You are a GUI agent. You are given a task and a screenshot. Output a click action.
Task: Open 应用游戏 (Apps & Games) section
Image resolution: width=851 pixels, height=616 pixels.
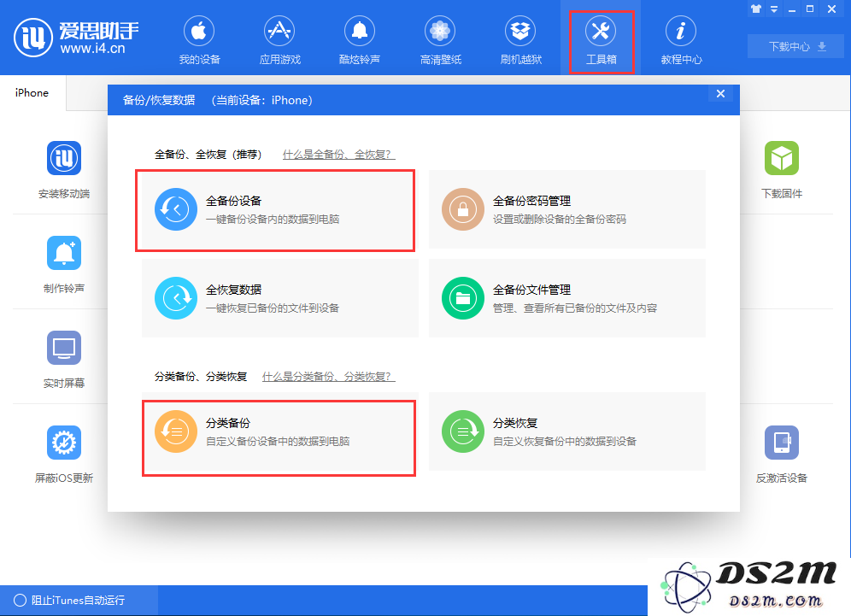[279, 41]
